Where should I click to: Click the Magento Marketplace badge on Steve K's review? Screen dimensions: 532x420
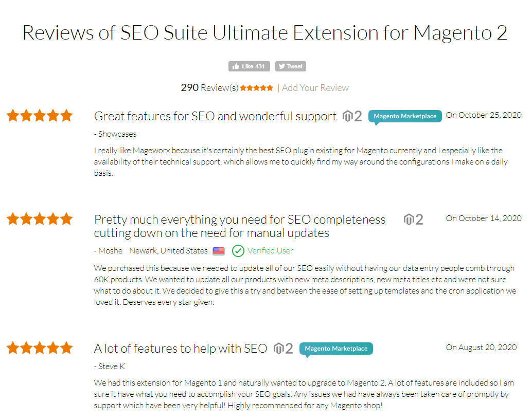[x=336, y=348]
